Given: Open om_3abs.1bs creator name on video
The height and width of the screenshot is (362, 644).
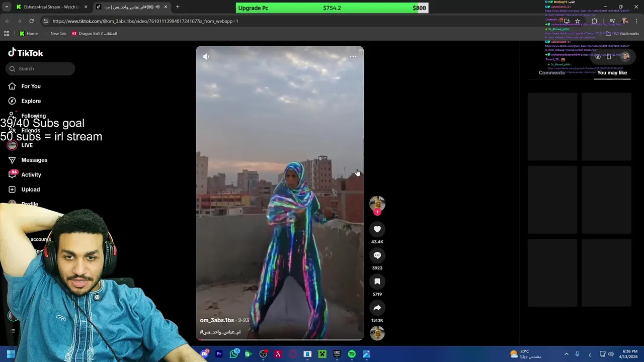Looking at the screenshot, I should 217,320.
